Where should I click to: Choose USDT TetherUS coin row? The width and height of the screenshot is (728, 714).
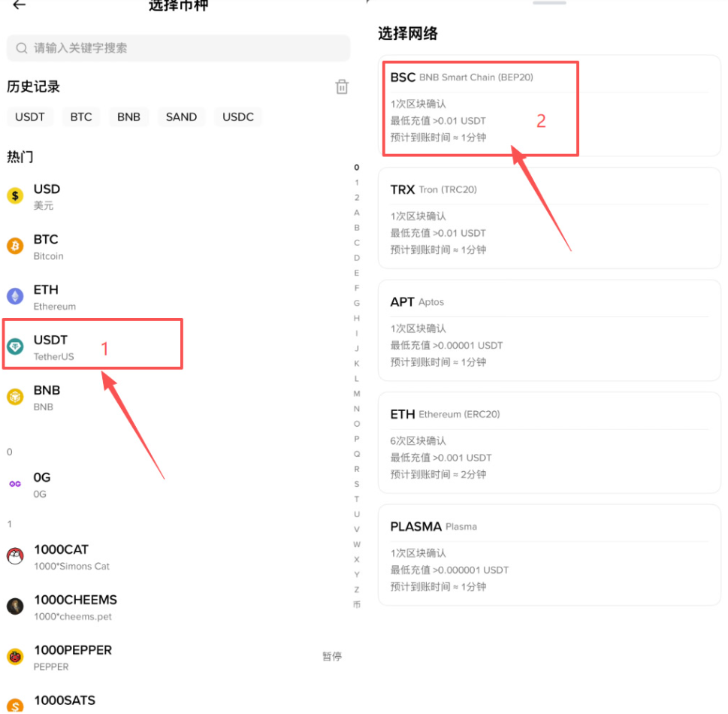point(174,347)
